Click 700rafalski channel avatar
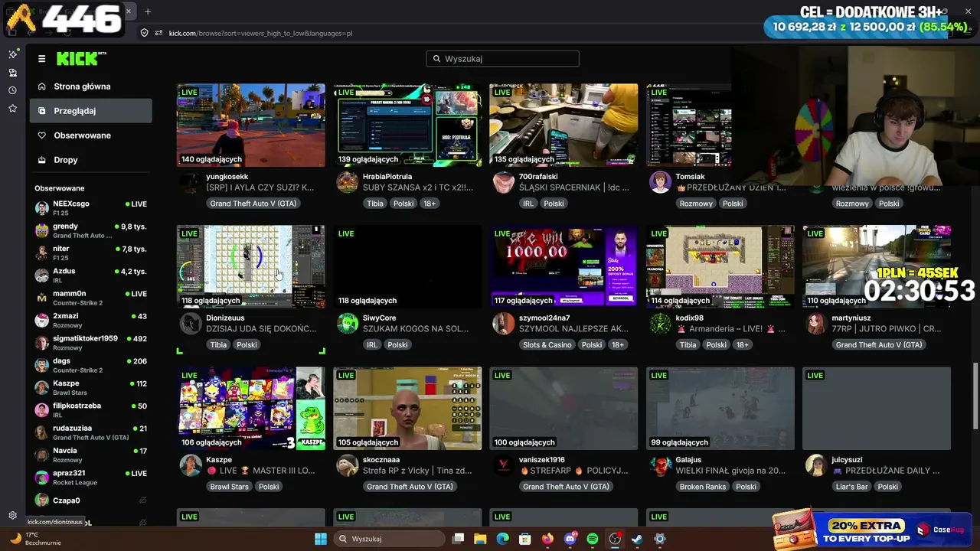This screenshot has height=551, width=980. click(x=504, y=182)
